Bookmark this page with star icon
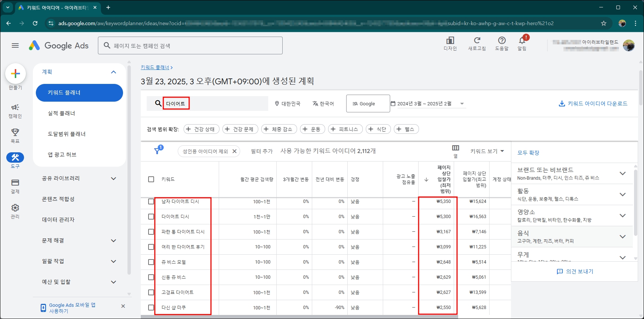Screen dimensions: 644x319 click(604, 23)
